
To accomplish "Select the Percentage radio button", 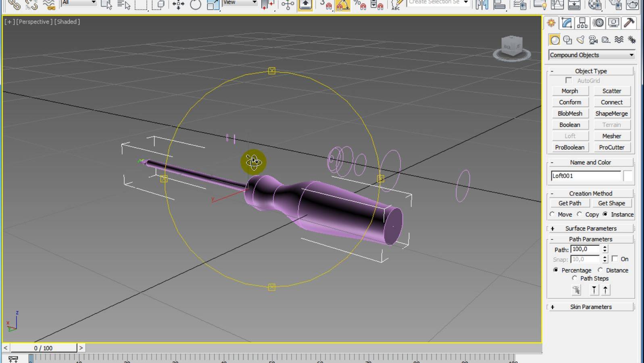I will 556,270.
